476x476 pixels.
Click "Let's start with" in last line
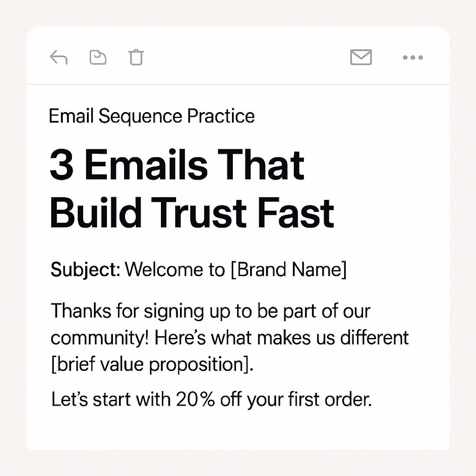coord(111,399)
